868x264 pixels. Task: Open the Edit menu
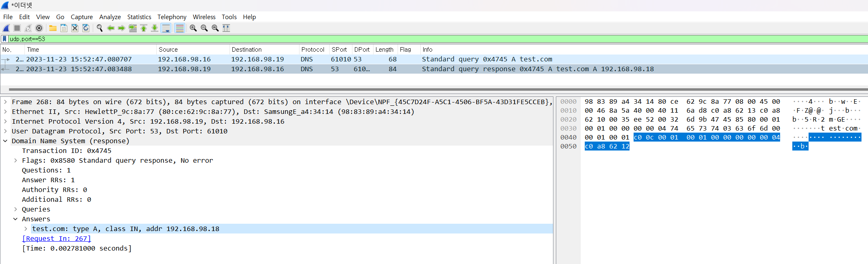tap(24, 17)
